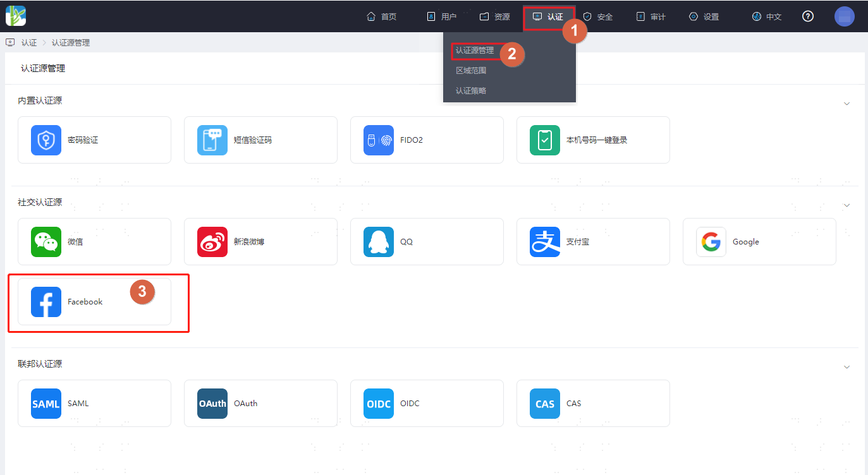Screen dimensions: 868x475
Task: Select 区域范围 in the dropdown menu
Action: pos(471,71)
